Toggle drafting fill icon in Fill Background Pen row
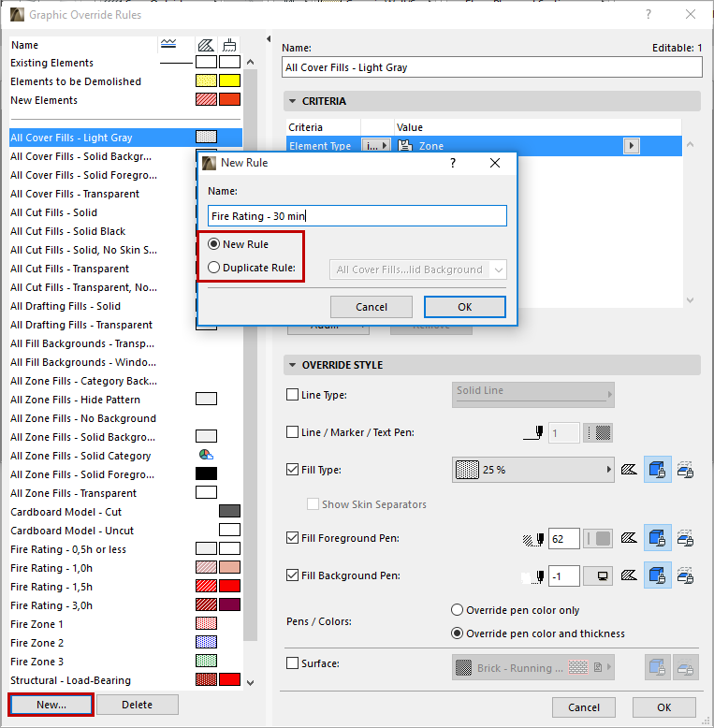This screenshot has height=728, width=714. (x=685, y=575)
